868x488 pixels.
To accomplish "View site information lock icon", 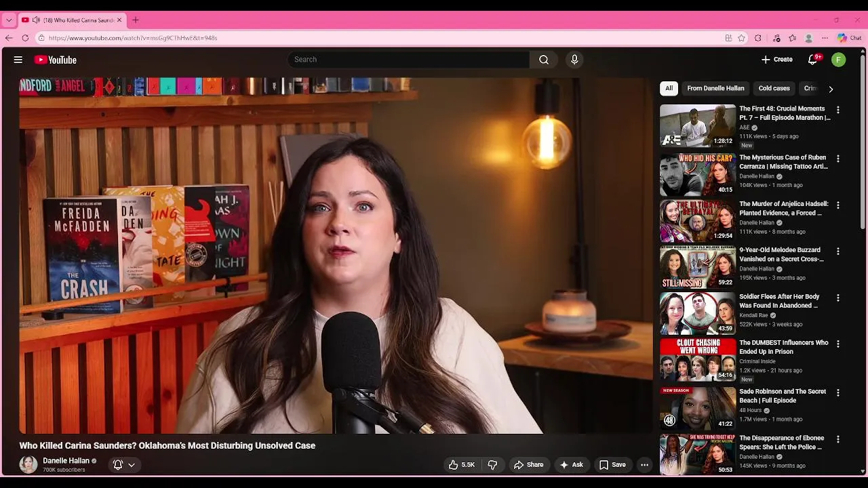I will click(x=41, y=38).
